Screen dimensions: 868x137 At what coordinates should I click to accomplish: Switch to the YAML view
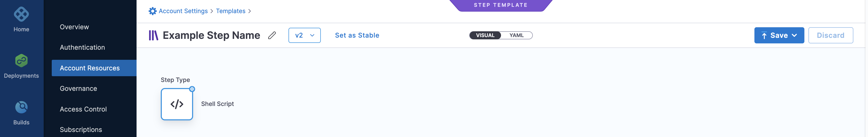pyautogui.click(x=516, y=35)
